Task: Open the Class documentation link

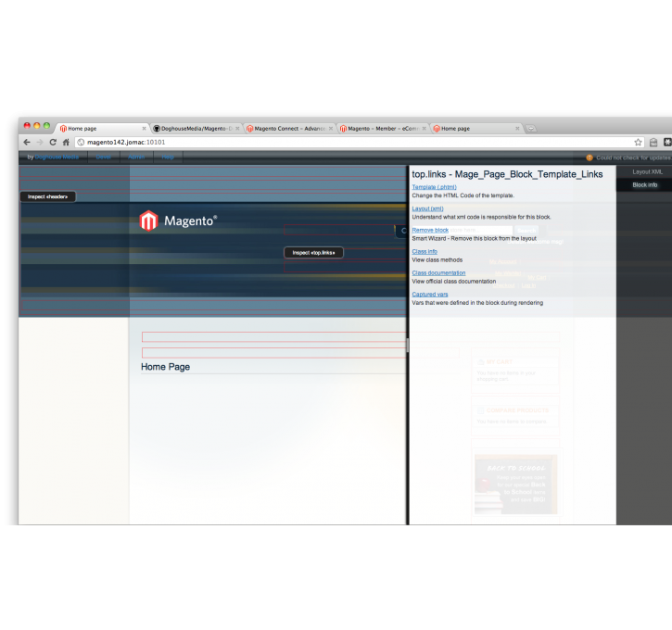Action: click(438, 272)
